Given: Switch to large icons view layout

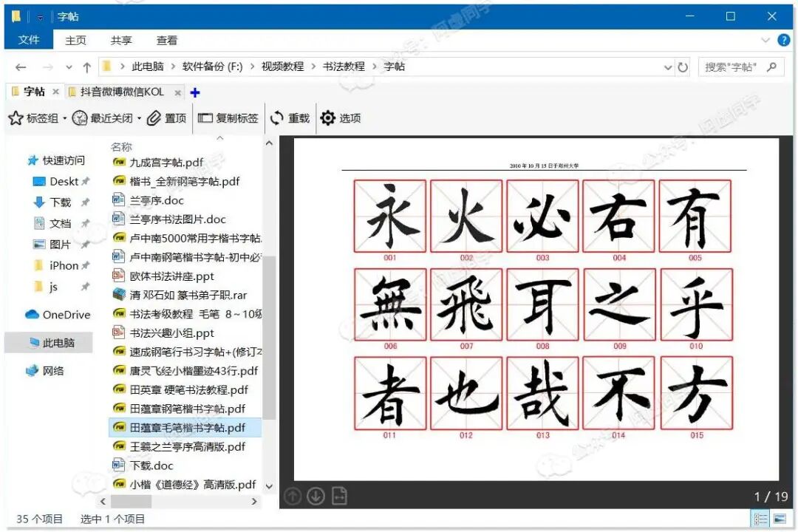Looking at the screenshot, I should coord(780,519).
